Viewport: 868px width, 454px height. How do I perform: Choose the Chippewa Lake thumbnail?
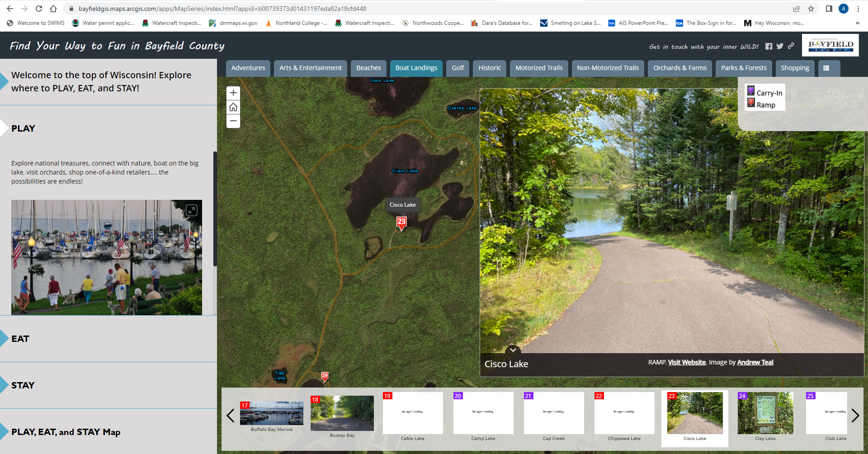coord(624,416)
